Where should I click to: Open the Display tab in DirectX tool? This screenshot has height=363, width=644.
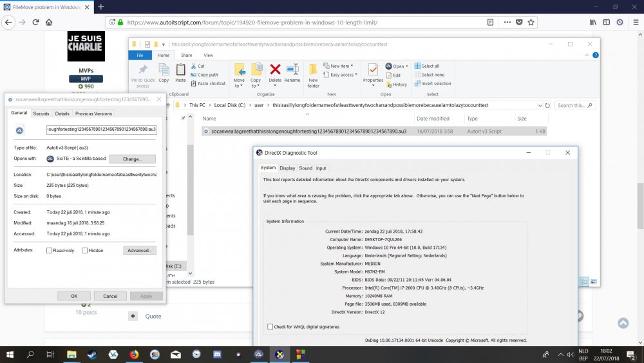tap(287, 168)
